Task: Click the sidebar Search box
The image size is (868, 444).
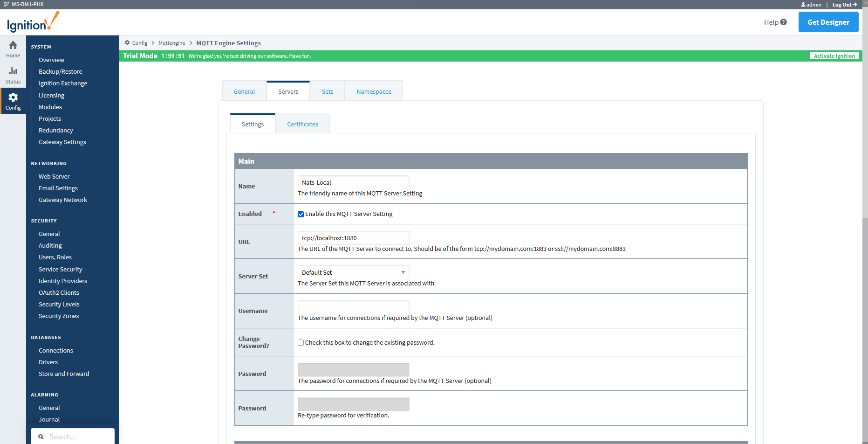Action: (73, 437)
